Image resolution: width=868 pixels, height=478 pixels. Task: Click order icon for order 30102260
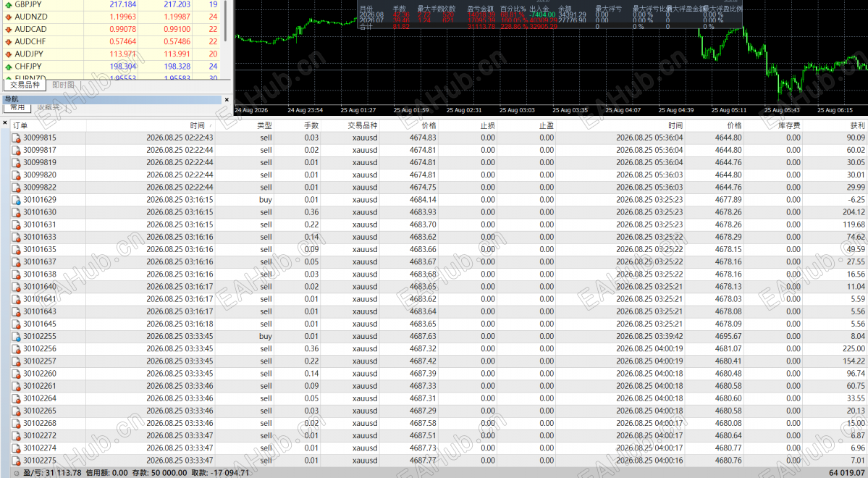tap(17, 374)
